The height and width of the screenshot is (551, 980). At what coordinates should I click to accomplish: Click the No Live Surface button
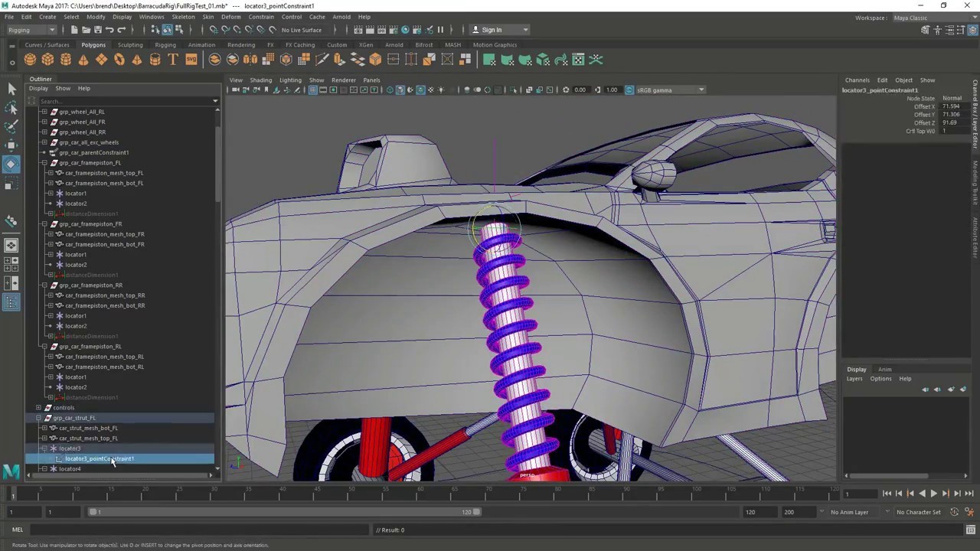(x=301, y=30)
